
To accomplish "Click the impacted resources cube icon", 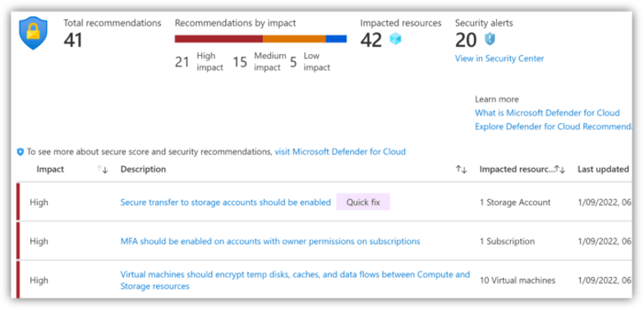I will 395,39.
